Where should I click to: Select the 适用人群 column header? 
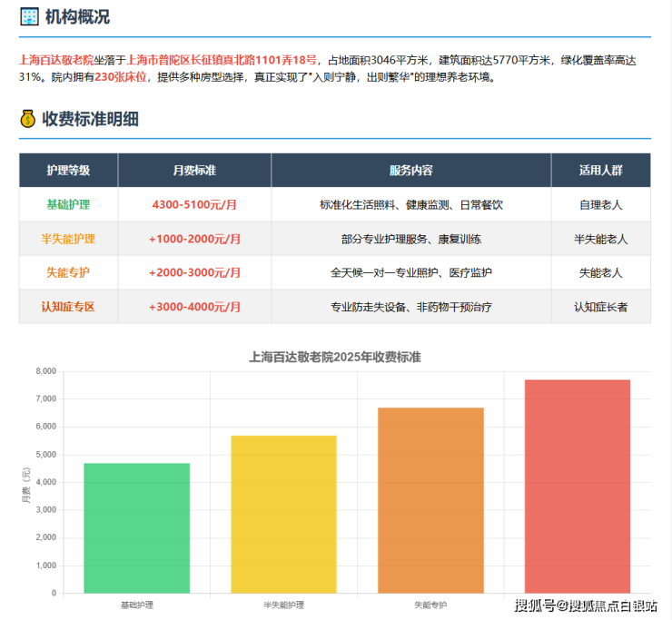(600, 171)
